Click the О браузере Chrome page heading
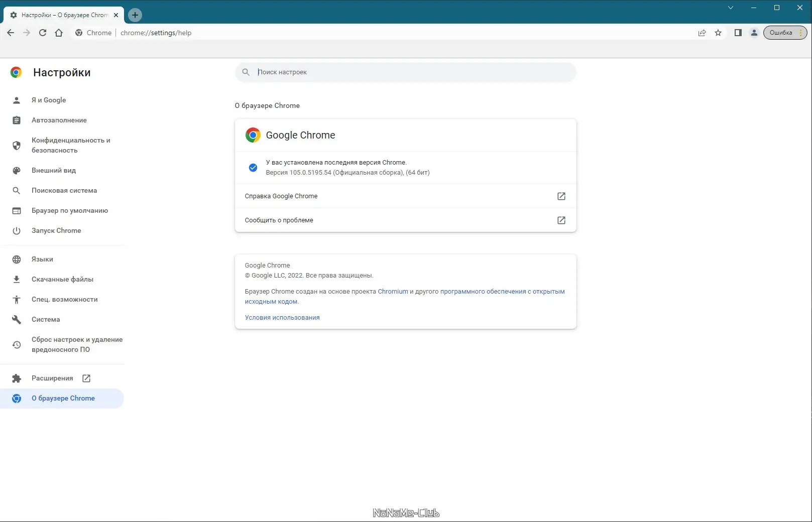This screenshot has height=522, width=812. (x=267, y=105)
